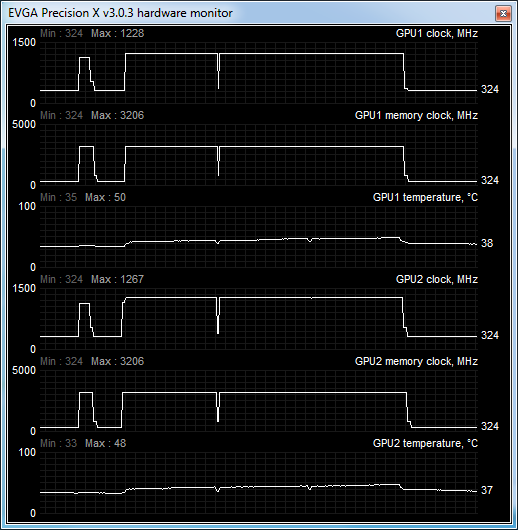
Task: Click the current value '38' of GPU1 temperature
Action: [x=487, y=243]
